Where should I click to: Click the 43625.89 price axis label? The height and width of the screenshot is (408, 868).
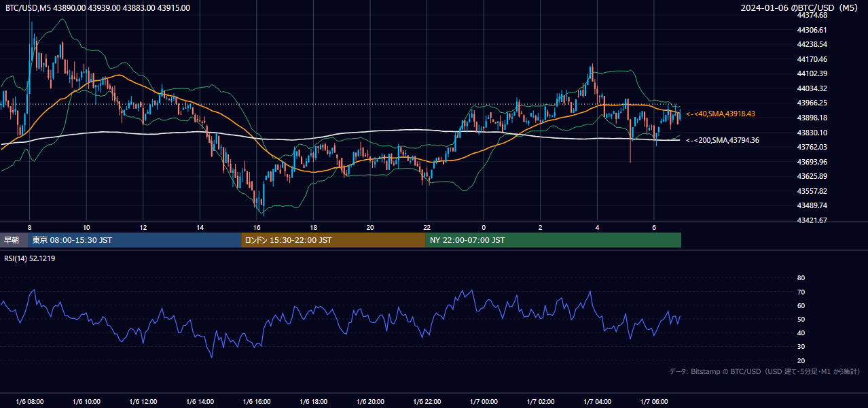coord(812,176)
